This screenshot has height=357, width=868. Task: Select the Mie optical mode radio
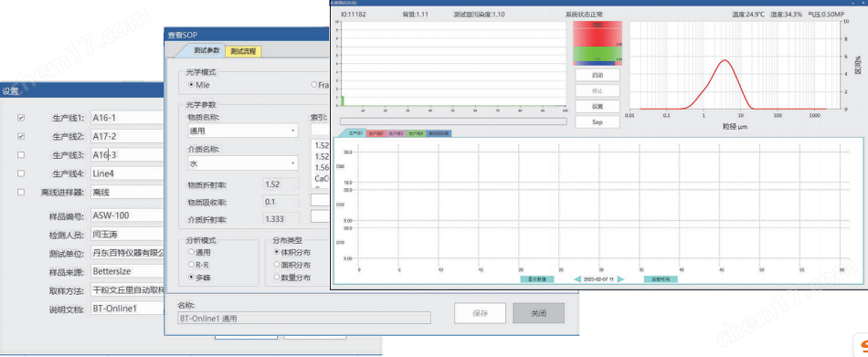(192, 85)
